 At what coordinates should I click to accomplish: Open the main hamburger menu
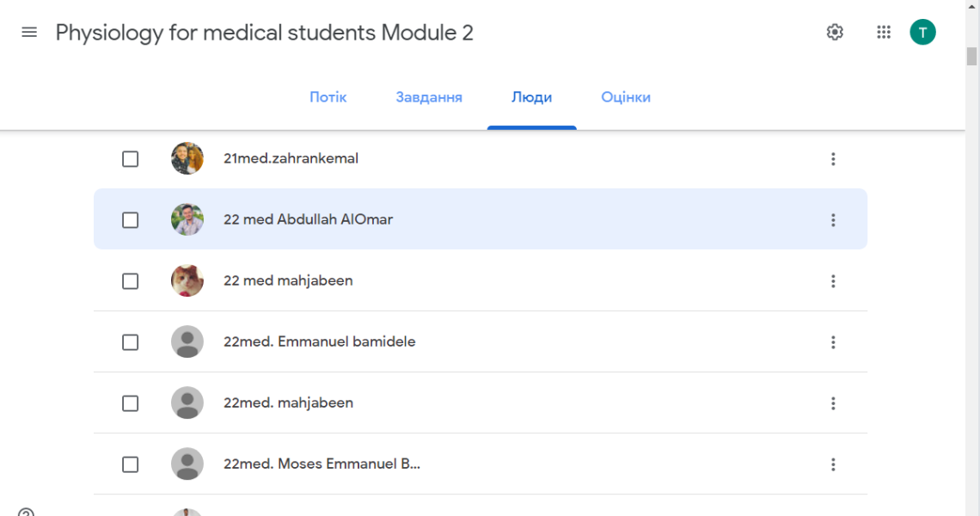click(29, 33)
